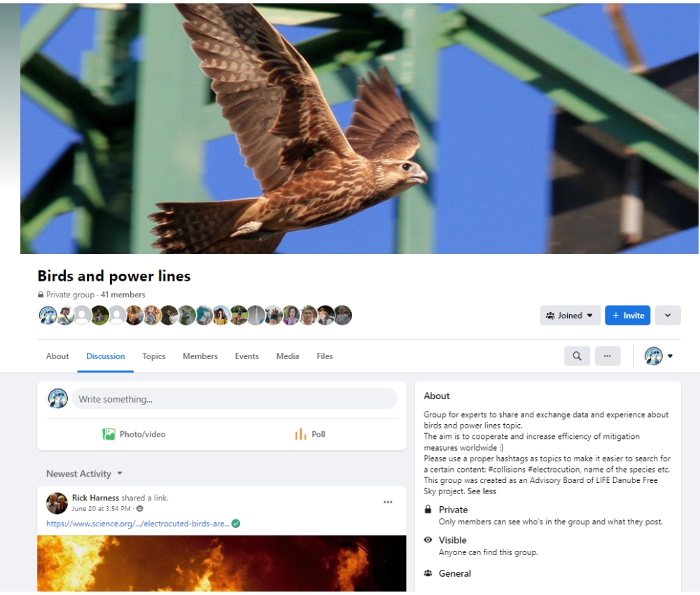This screenshot has height=595, width=700.
Task: Click the first member avatar in row
Action: (48, 315)
